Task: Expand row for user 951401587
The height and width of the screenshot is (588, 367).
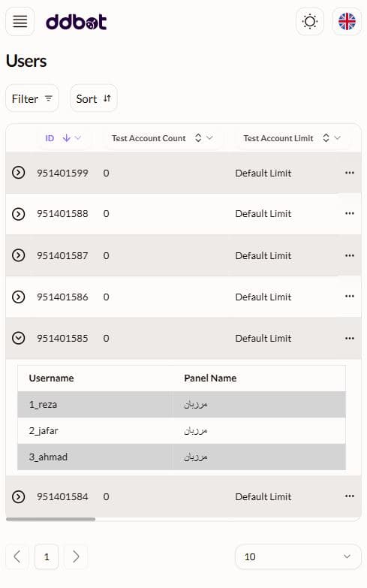Action: 18,255
